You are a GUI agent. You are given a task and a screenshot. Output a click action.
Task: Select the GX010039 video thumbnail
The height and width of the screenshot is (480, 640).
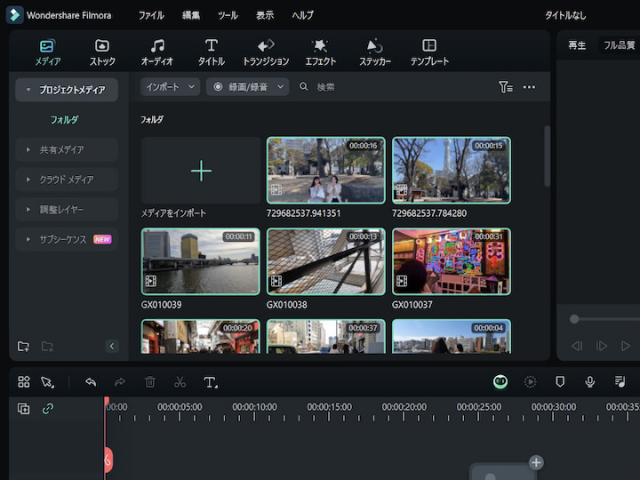(x=201, y=261)
